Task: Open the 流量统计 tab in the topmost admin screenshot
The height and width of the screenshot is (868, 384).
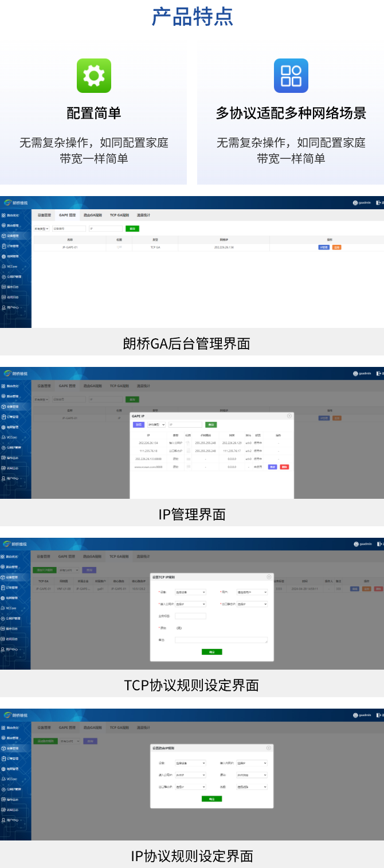Action: pyautogui.click(x=143, y=215)
